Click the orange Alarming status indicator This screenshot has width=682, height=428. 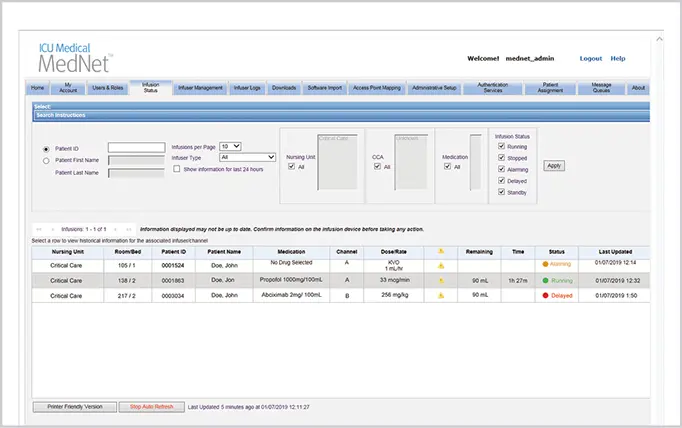546,265
